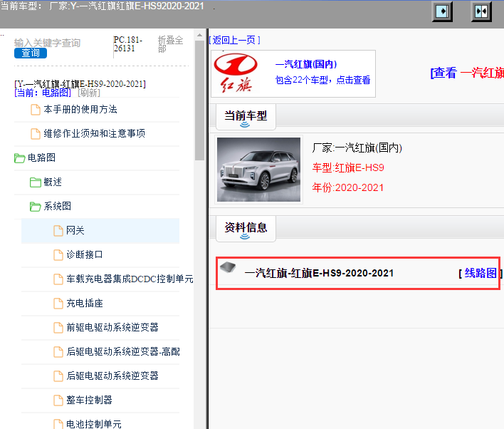Click the 查看 一汽红旗 link on right
Viewport: 504px width, 429px height.
(467, 73)
